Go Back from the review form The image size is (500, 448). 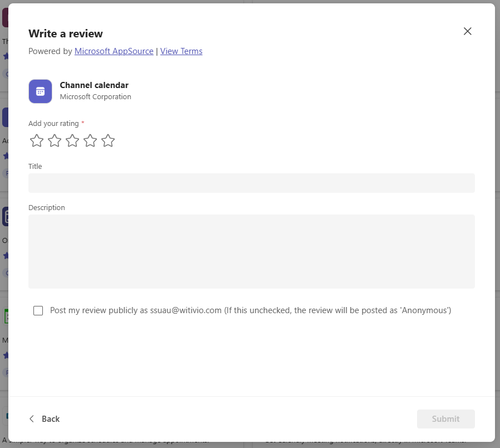[x=45, y=418]
